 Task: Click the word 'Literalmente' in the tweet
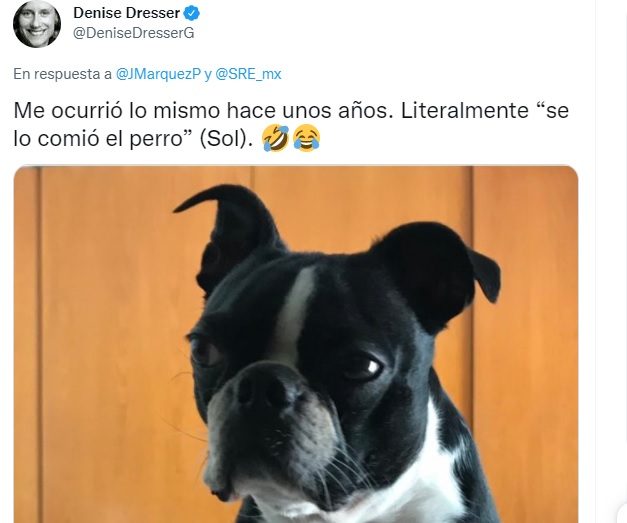click(x=465, y=110)
